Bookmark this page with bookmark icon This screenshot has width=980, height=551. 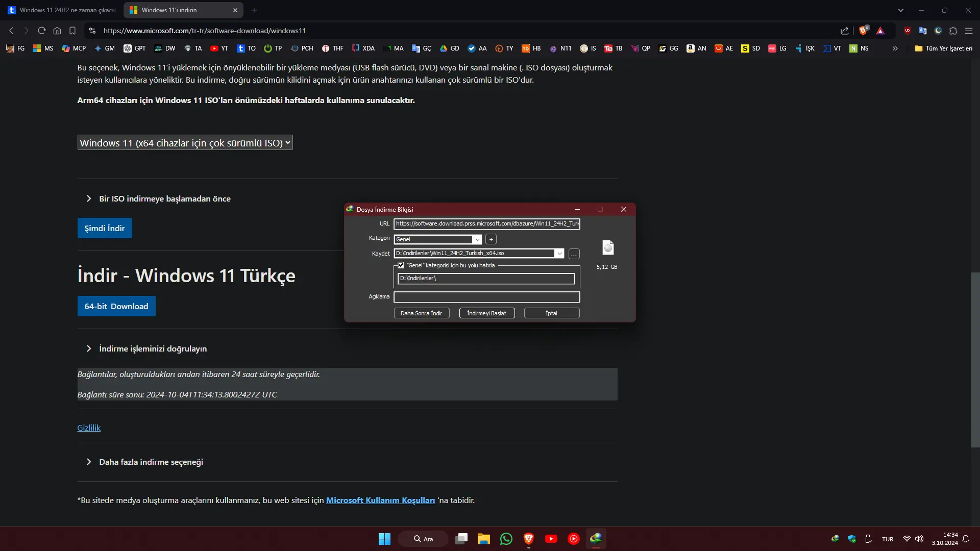[x=72, y=31]
